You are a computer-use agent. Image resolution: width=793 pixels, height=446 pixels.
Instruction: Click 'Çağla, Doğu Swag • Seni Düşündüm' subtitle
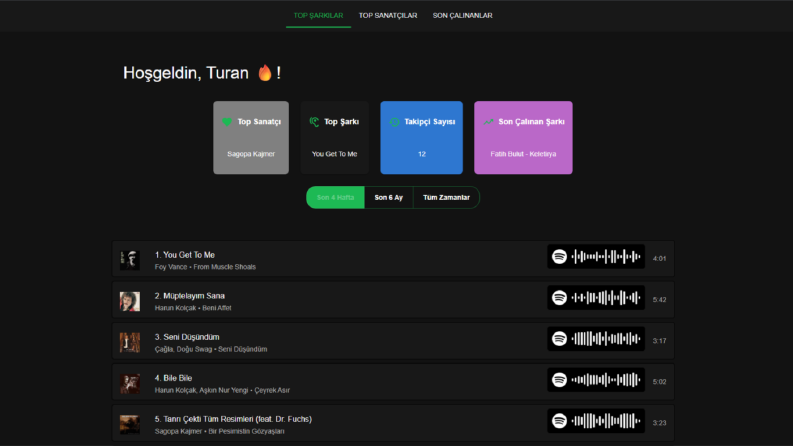pos(211,349)
